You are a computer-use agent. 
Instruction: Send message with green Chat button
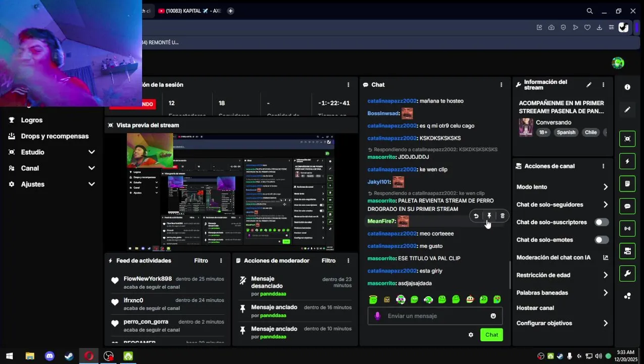click(491, 335)
